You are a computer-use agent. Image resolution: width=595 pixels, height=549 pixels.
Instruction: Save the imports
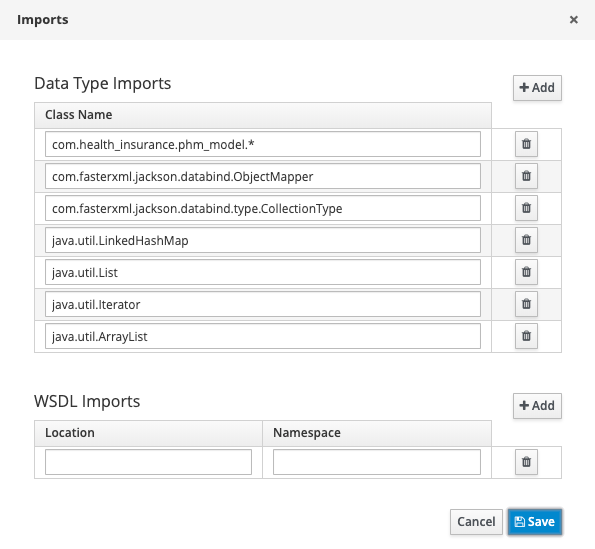click(x=535, y=522)
